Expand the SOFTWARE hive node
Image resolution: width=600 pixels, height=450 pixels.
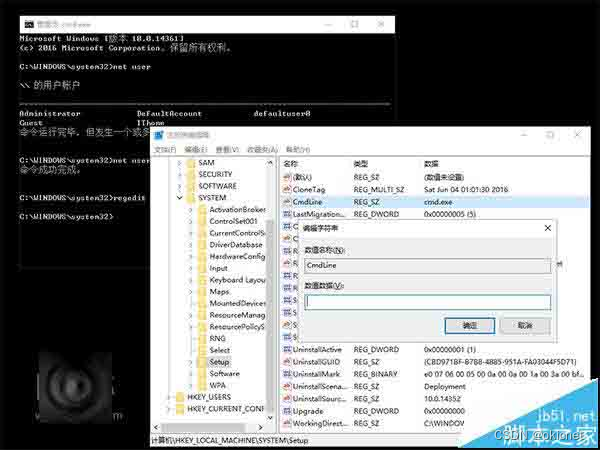click(179, 186)
